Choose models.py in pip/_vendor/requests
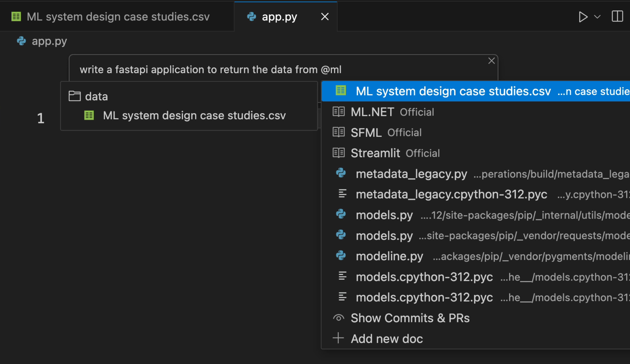Viewport: 630px width, 364px height. [x=475, y=235]
